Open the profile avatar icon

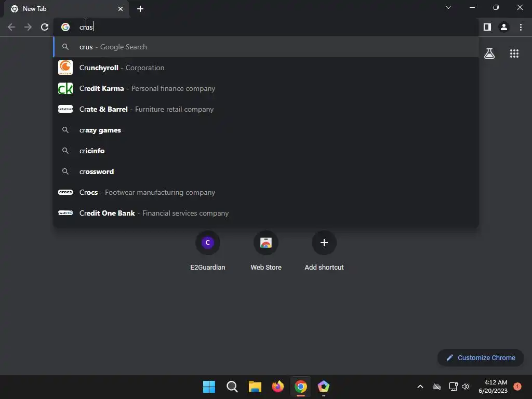pos(504,27)
